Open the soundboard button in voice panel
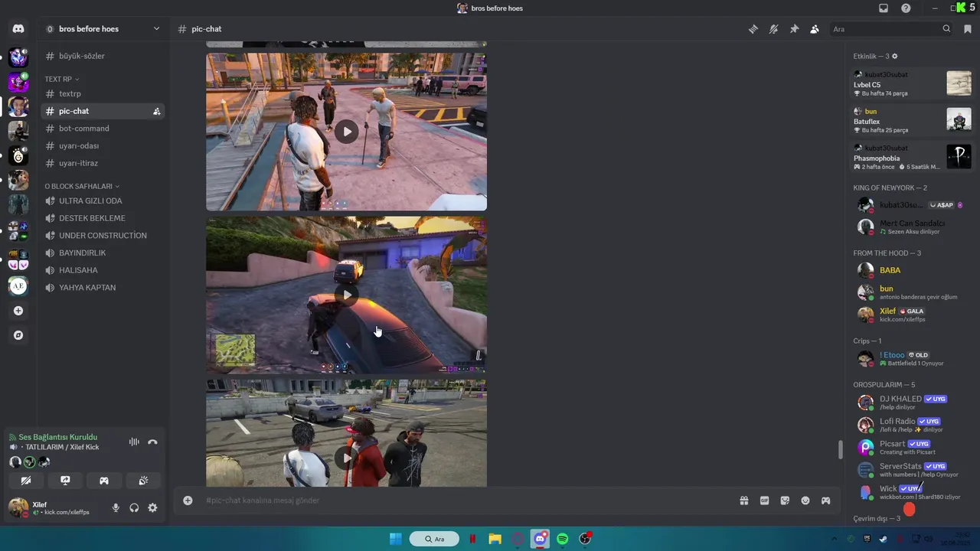 click(143, 481)
